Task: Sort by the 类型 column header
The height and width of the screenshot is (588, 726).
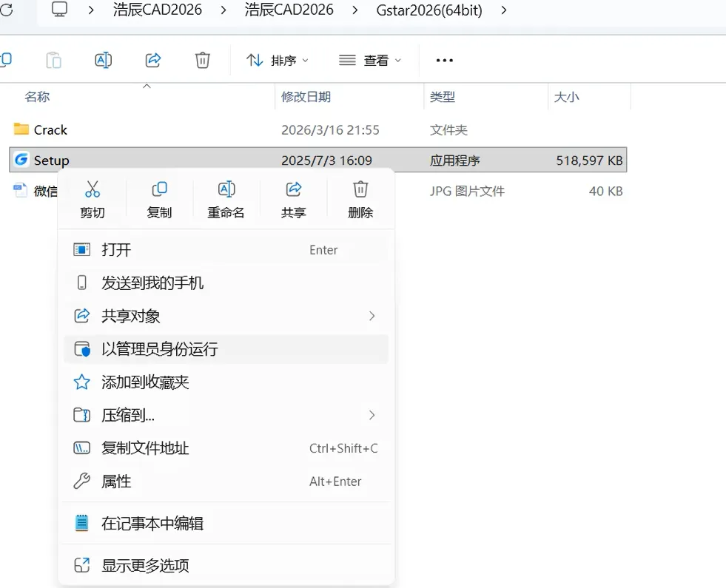Action: pyautogui.click(x=442, y=97)
